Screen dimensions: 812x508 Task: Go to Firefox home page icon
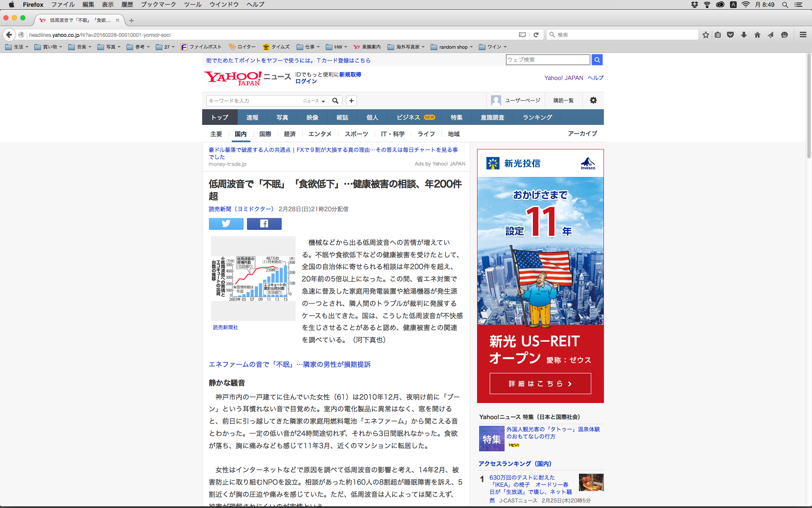[x=757, y=35]
